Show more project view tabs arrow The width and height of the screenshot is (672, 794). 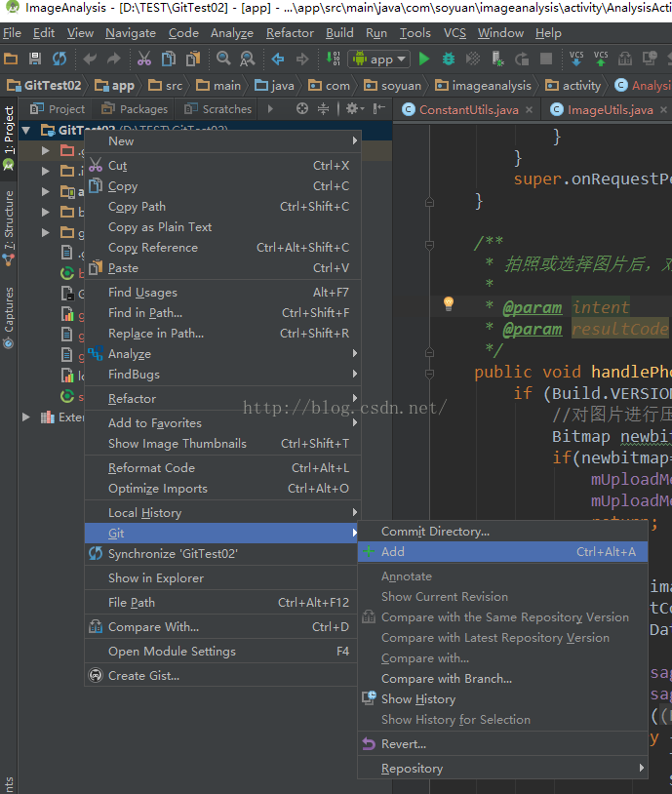coord(270,108)
